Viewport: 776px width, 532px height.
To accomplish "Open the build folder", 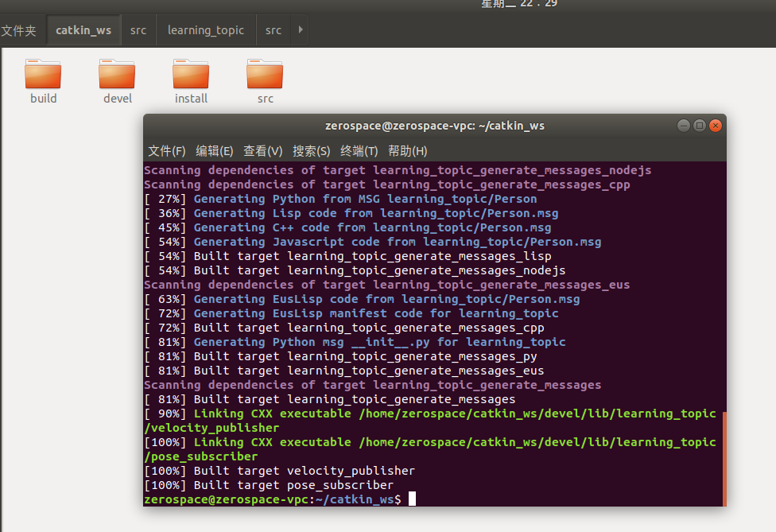I will pyautogui.click(x=43, y=81).
